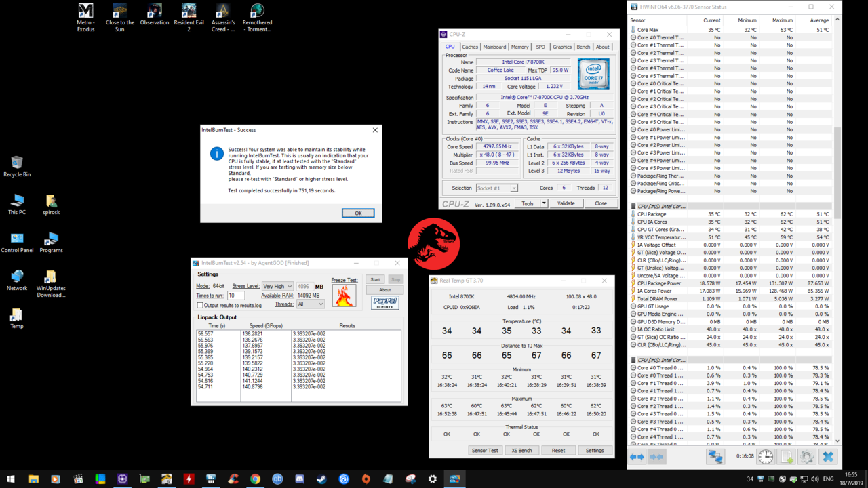Open Remothered Tormented desktop icon

click(x=257, y=18)
